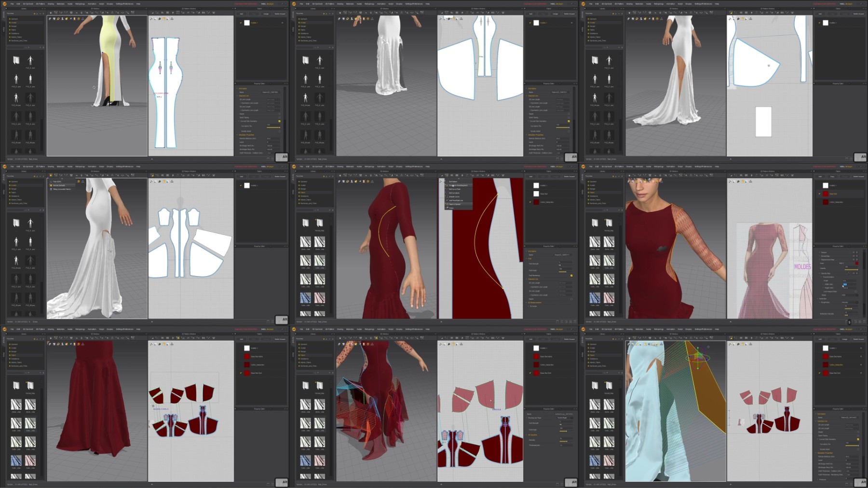Screen dimensions: 868x488
Task: Click Delete Unused in the MOLDES window's fabric panel
Action: pos(858,177)
